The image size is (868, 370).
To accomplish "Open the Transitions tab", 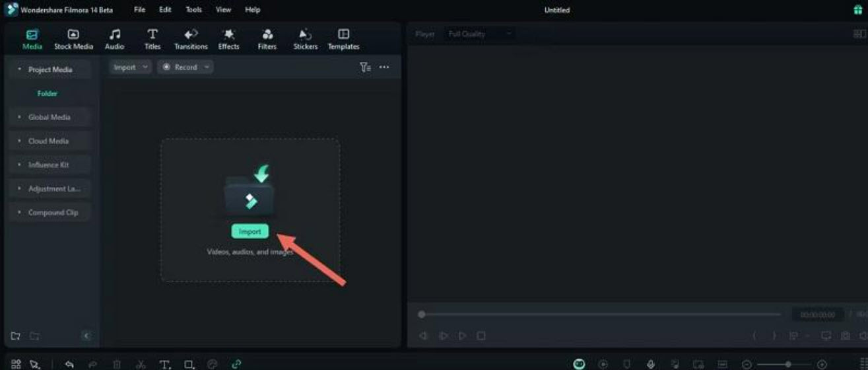I will [191, 40].
